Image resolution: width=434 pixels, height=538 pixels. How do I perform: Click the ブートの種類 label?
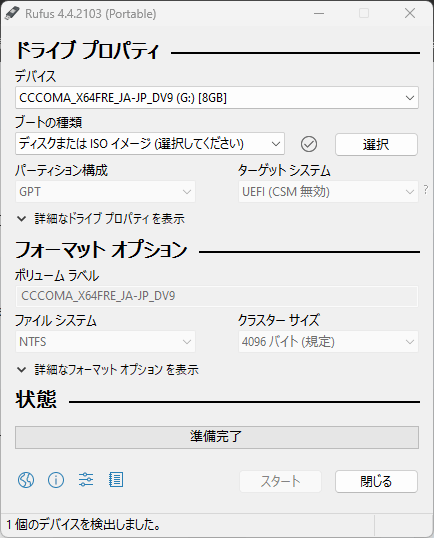click(48, 122)
